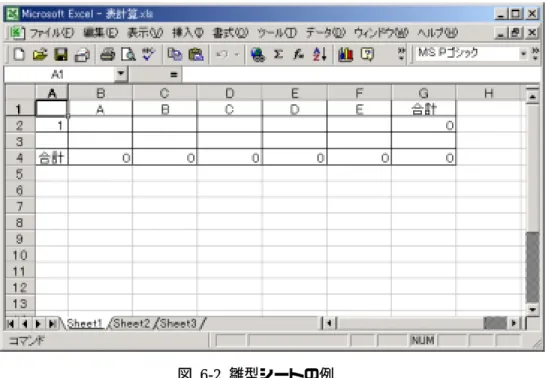Open the MS Pゴシック font dropdown arrow
The width and height of the screenshot is (547, 378).
click(523, 54)
